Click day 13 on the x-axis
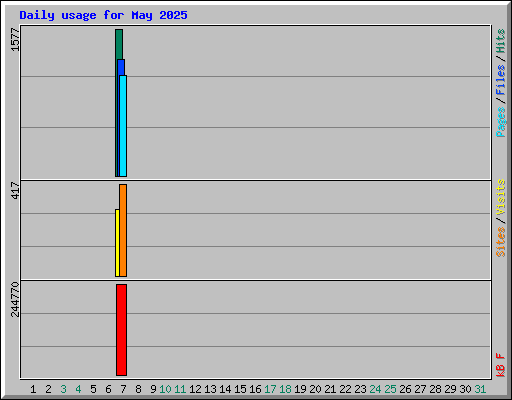The height and width of the screenshot is (400, 512). 210,389
